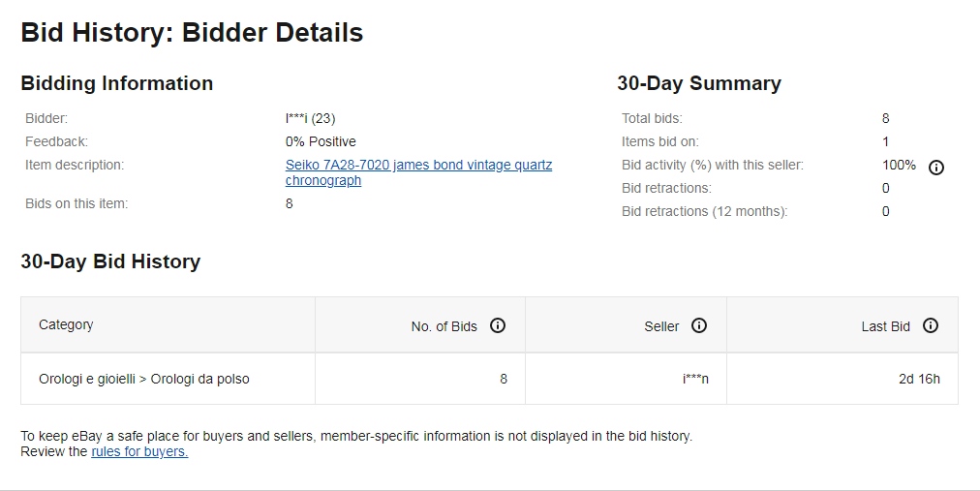This screenshot has width=980, height=491.
Task: Click the 30-Day Summary heading
Action: click(698, 83)
